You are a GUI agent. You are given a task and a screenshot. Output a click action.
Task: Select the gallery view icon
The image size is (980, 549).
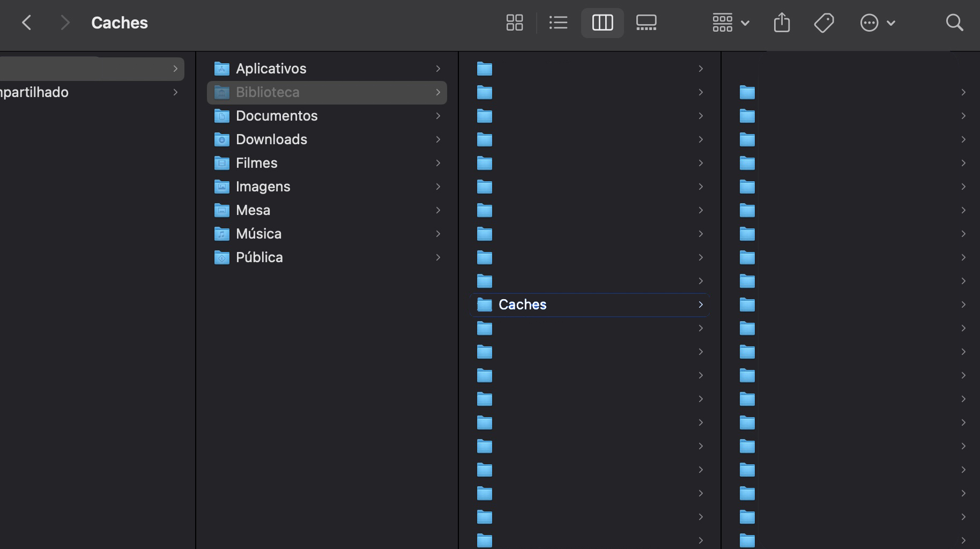(x=646, y=23)
